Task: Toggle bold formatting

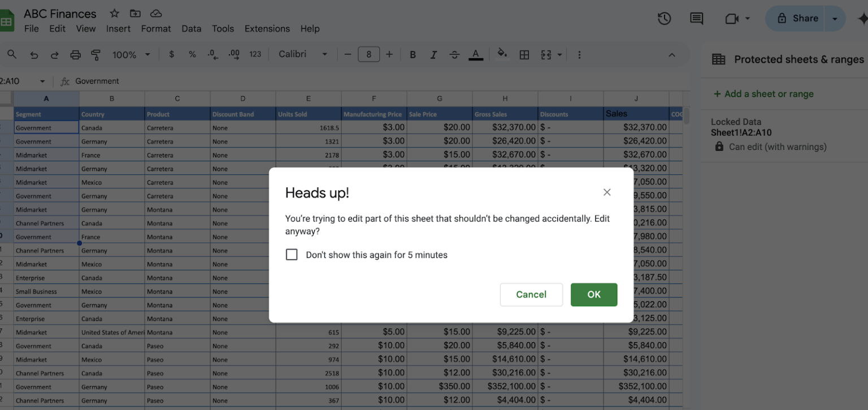Action: click(413, 54)
